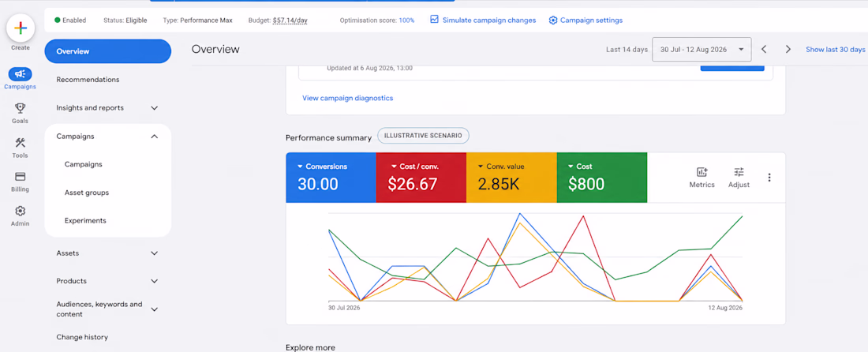Click Show last 30 days

(836, 49)
